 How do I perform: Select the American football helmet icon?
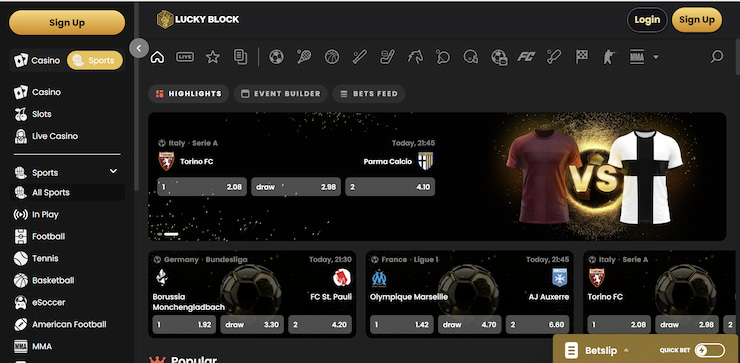tap(471, 57)
